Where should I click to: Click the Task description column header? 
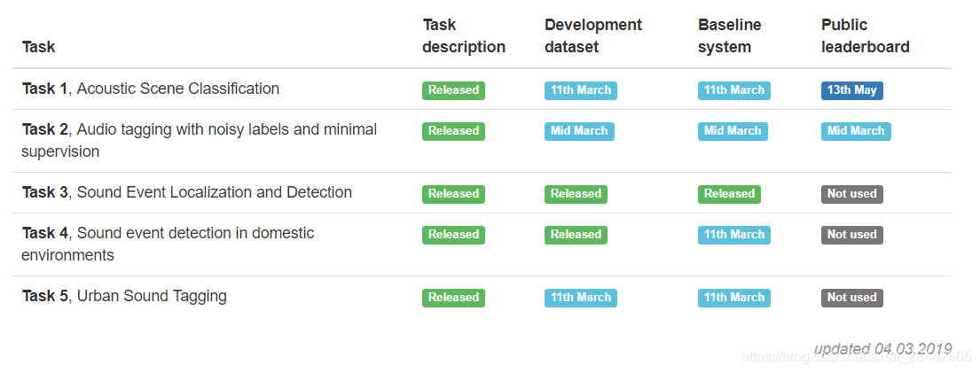click(x=464, y=35)
